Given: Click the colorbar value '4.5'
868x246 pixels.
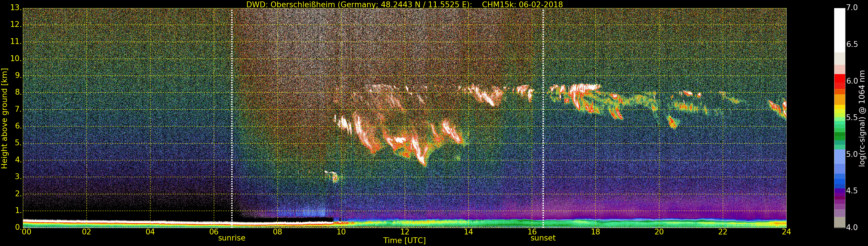Looking at the screenshot, I should (x=852, y=191).
